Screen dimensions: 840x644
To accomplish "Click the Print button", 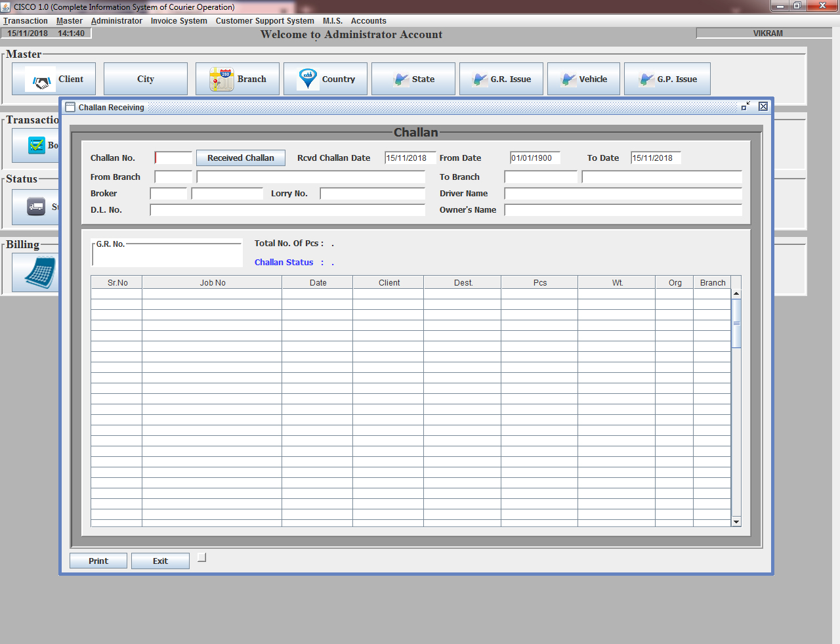I will tap(98, 561).
